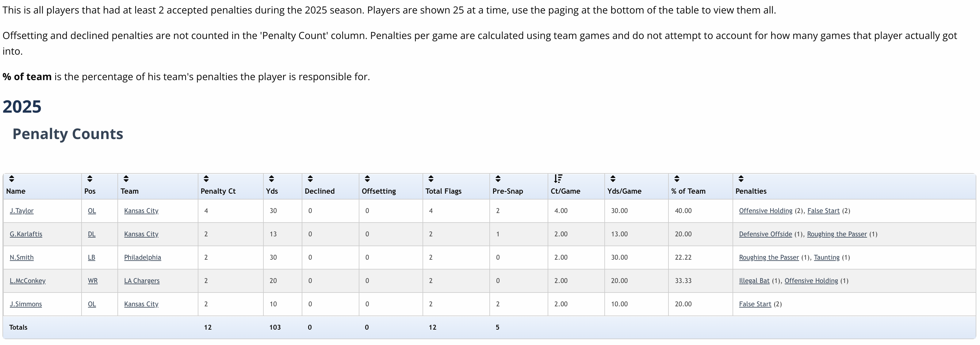
Task: Select WR position link for L.McConkey
Action: [93, 281]
